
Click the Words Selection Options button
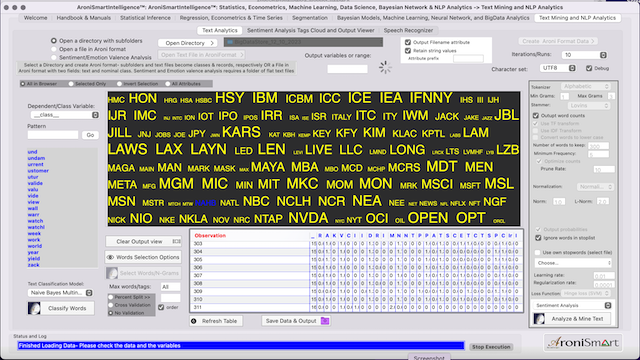[x=143, y=257]
